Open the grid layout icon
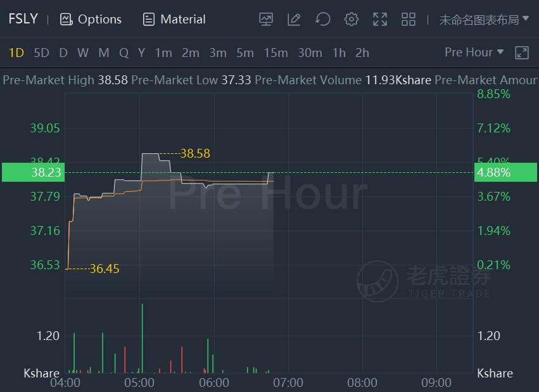539x392 pixels. point(409,19)
